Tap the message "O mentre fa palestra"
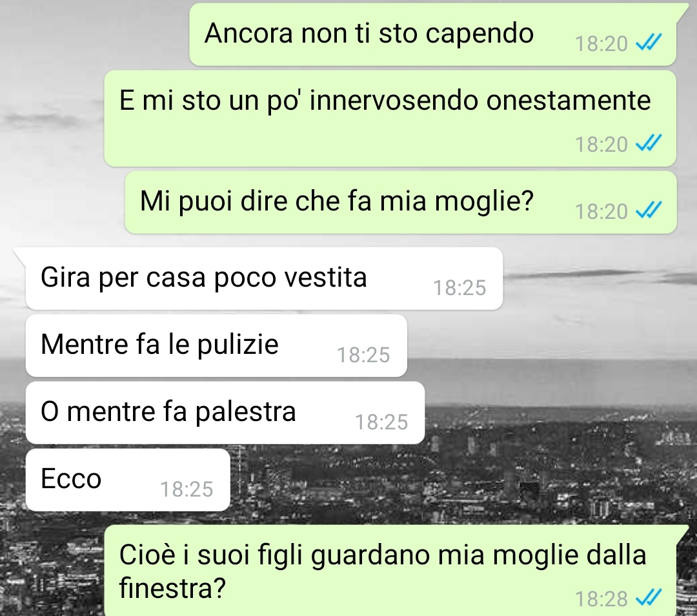The width and height of the screenshot is (697, 616). point(225,413)
